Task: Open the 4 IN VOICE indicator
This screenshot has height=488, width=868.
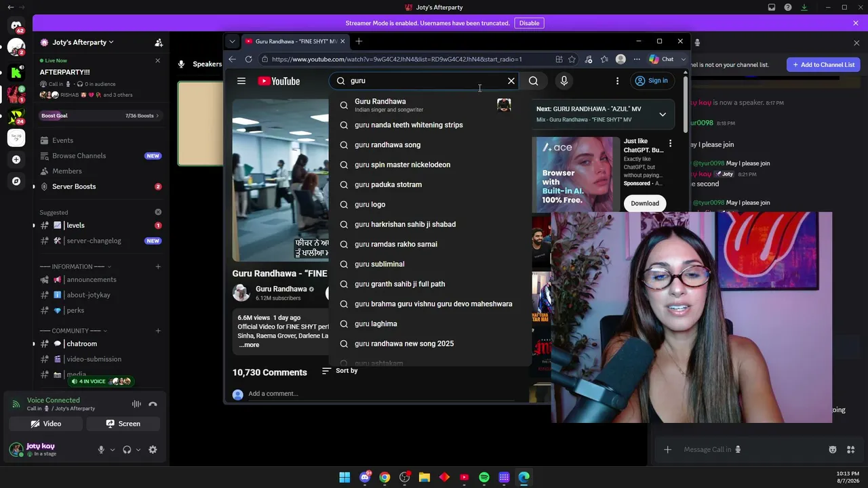Action: click(x=100, y=382)
